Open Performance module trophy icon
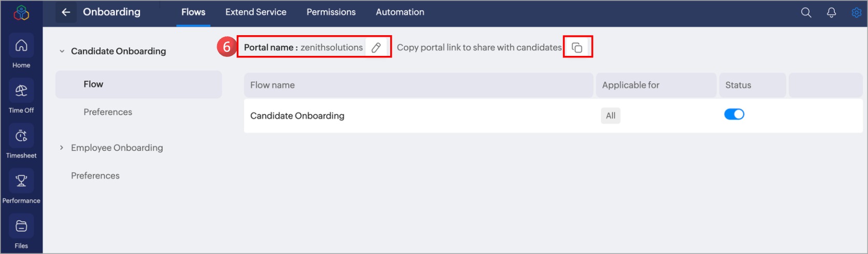868x254 pixels. coord(21,182)
